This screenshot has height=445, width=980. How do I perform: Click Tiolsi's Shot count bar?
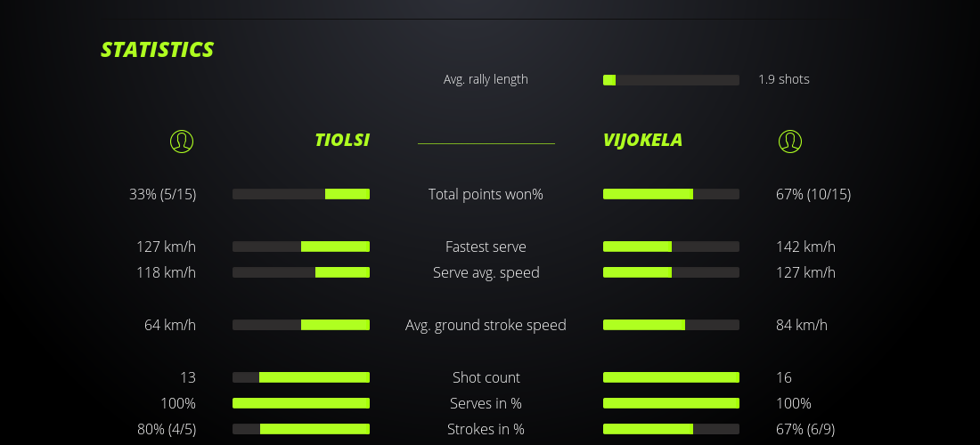(x=301, y=377)
